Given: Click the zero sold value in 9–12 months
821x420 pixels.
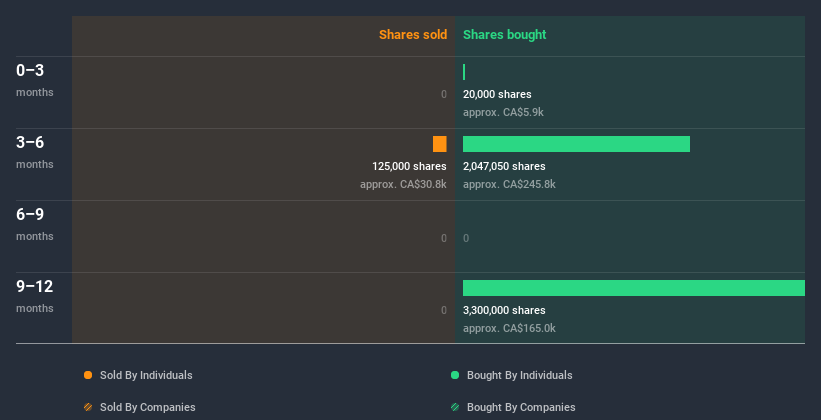Looking at the screenshot, I should click(x=444, y=310).
